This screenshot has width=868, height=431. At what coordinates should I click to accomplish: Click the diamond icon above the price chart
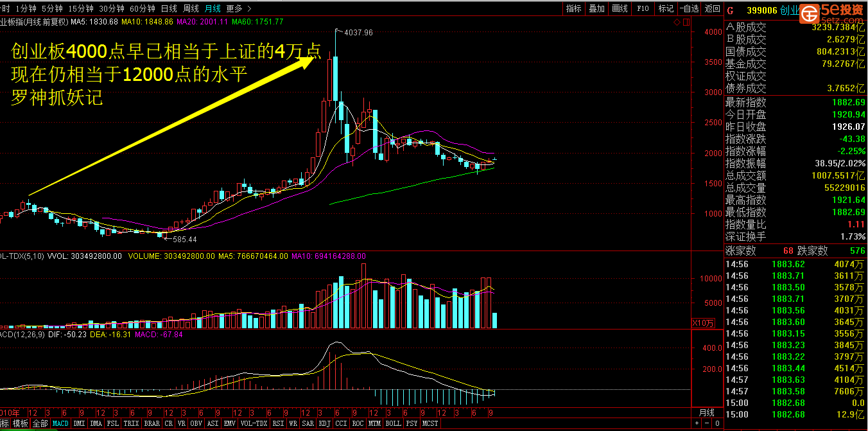click(x=677, y=22)
